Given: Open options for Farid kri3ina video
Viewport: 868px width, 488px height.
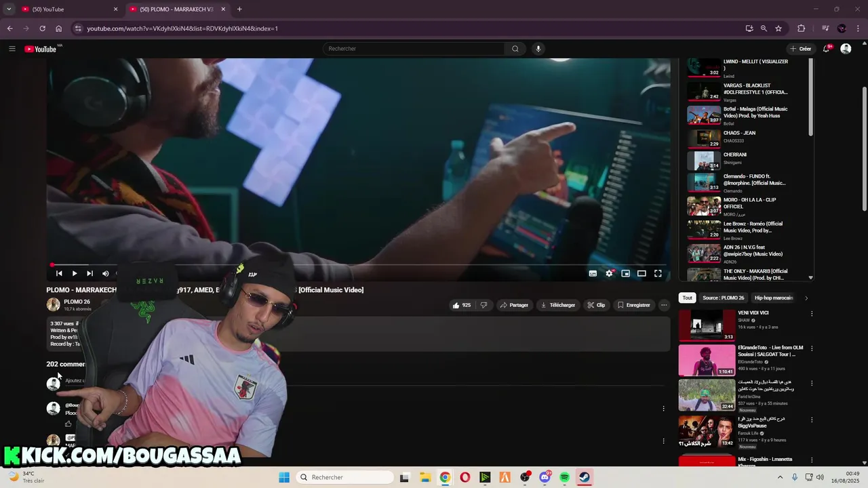Looking at the screenshot, I should [x=812, y=383].
